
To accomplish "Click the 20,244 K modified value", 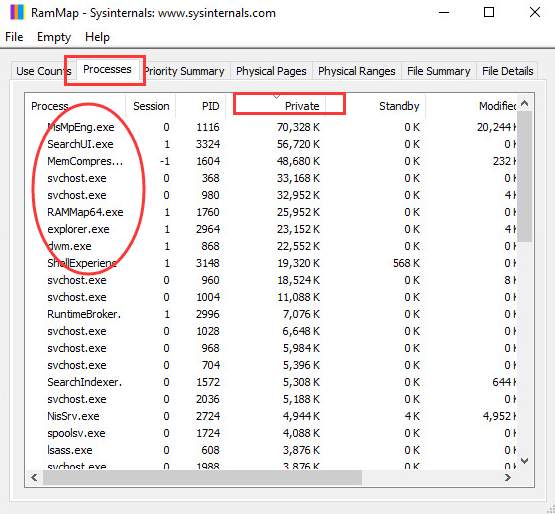I will point(497,127).
